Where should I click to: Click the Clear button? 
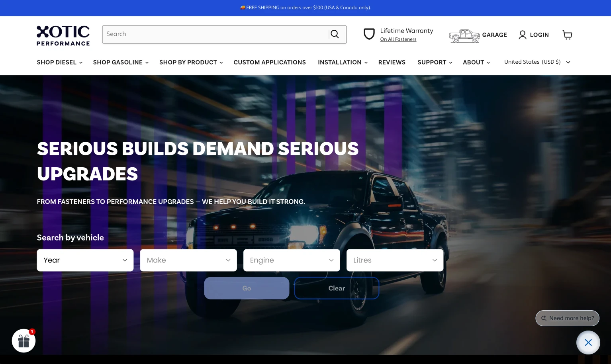point(337,288)
